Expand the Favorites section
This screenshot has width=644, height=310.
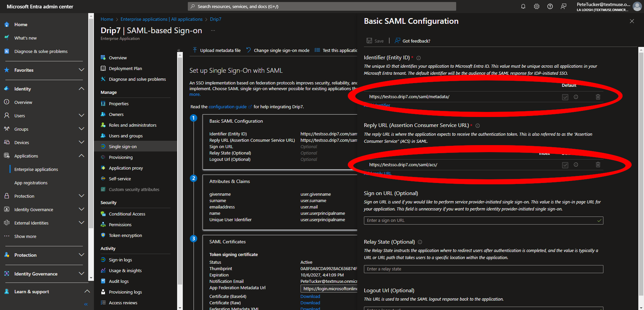coord(81,70)
